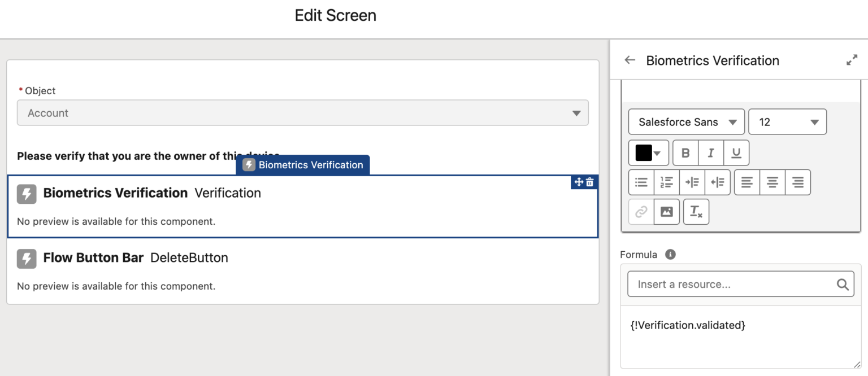
Task: Click the remove formatting icon
Action: point(696,211)
